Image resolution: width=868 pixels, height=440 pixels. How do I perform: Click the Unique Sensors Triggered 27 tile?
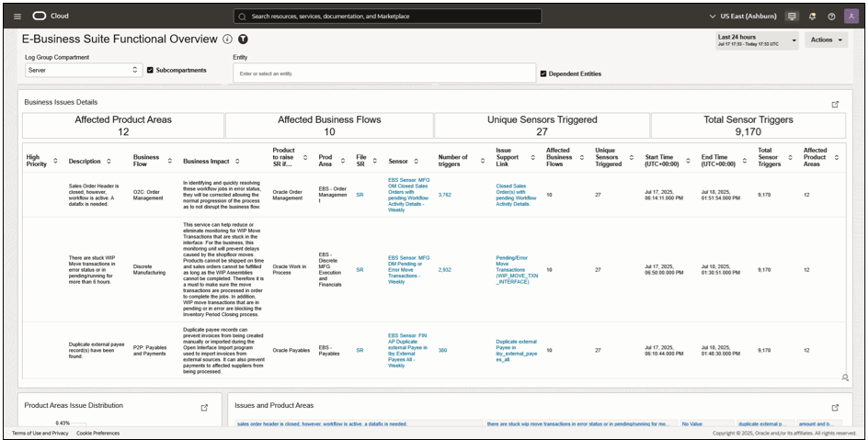click(x=542, y=126)
